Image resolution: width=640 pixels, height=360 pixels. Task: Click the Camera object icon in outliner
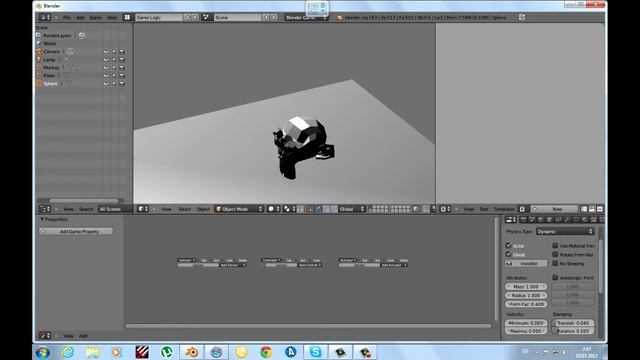(39, 51)
